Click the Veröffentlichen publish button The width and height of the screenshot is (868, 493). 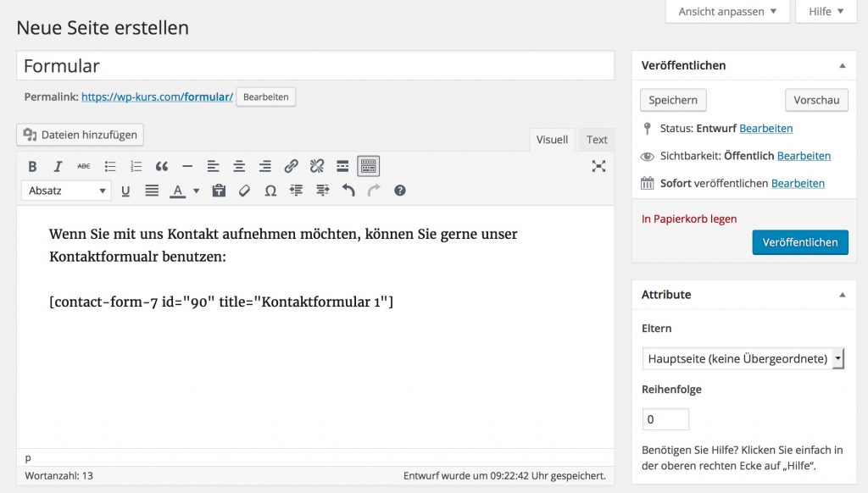[x=799, y=242]
